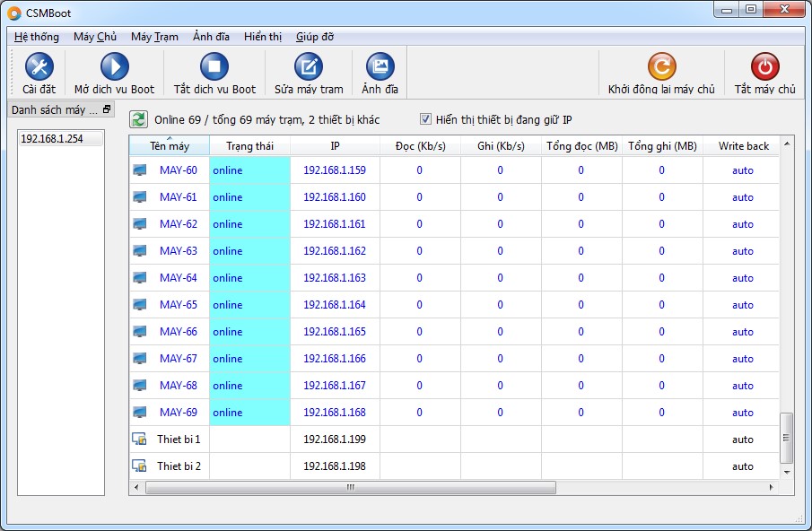
Task: Click the vertical scrollbar up arrow
Action: pos(787,144)
